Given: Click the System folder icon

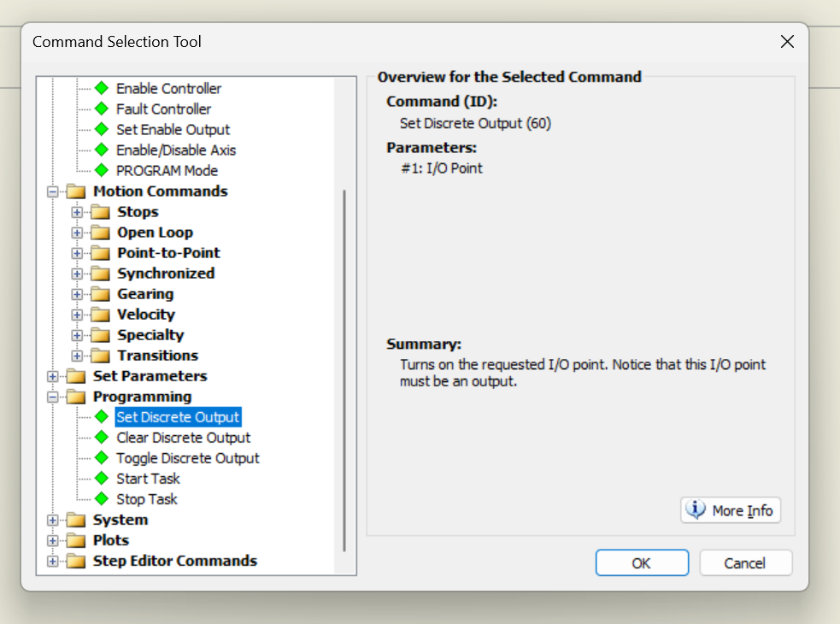Looking at the screenshot, I should [x=76, y=520].
